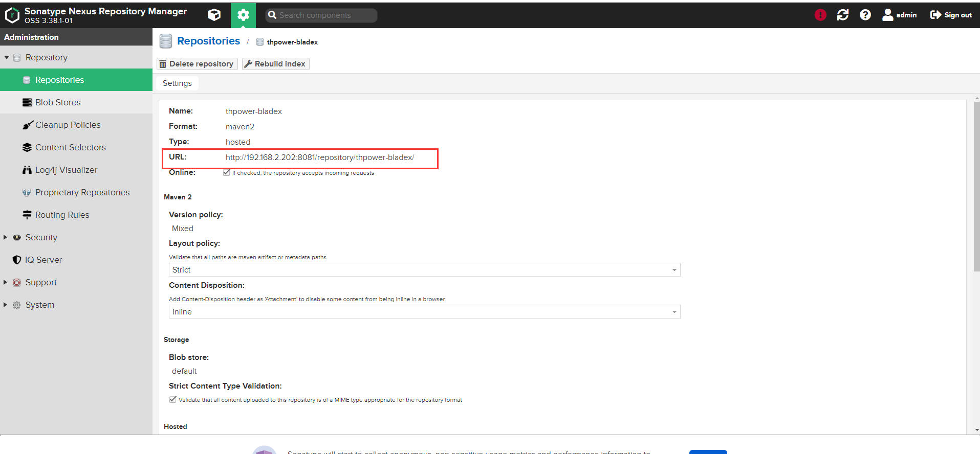Image resolution: width=980 pixels, height=454 pixels.
Task: Click the Routing Rules signpost icon
Action: tap(27, 215)
